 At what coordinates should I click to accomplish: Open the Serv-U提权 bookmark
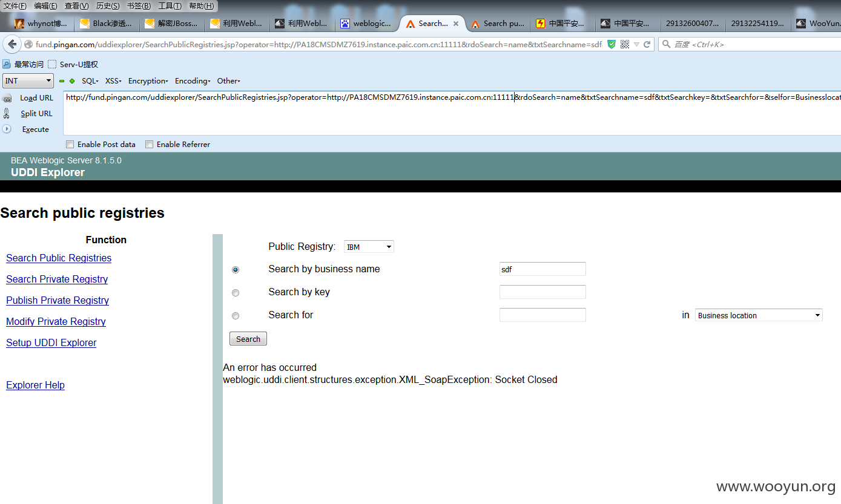point(73,64)
